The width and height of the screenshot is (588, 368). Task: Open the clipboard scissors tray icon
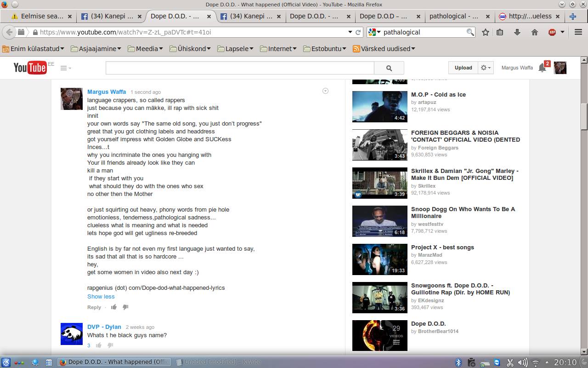[510, 362]
